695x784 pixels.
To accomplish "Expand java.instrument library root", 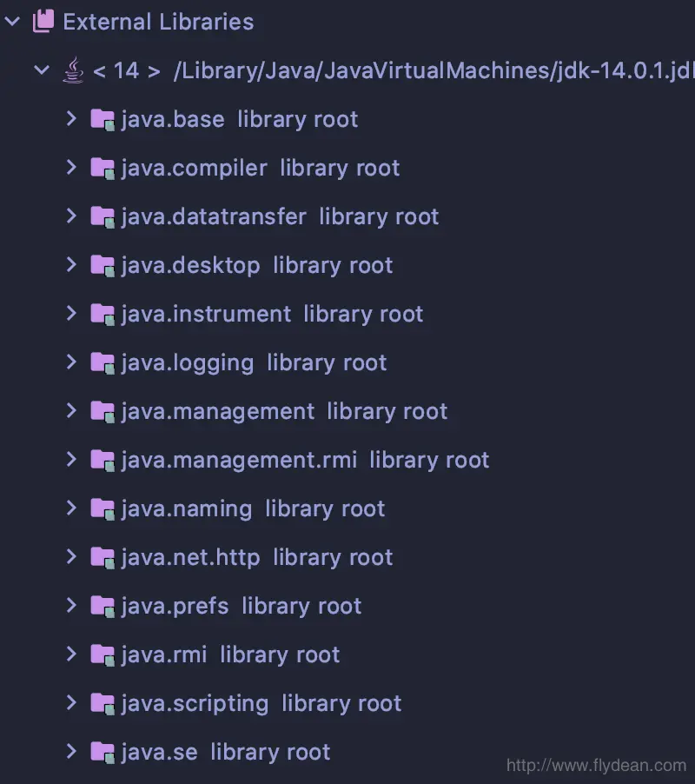I will [x=71, y=314].
